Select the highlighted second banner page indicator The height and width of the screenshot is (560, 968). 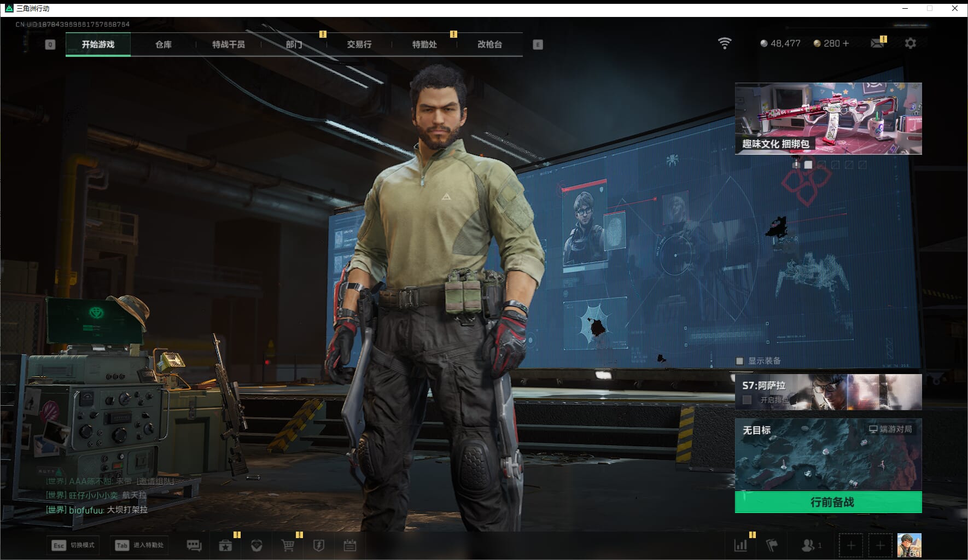(x=808, y=165)
